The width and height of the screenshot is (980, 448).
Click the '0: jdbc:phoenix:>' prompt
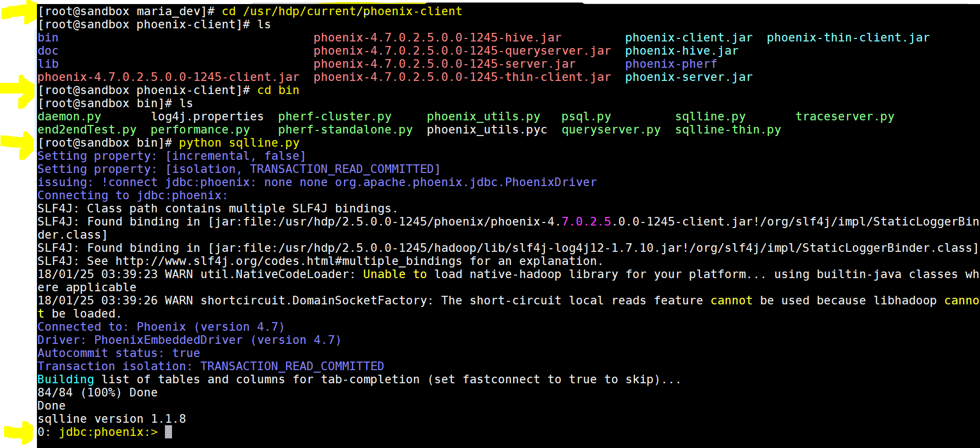98,432
